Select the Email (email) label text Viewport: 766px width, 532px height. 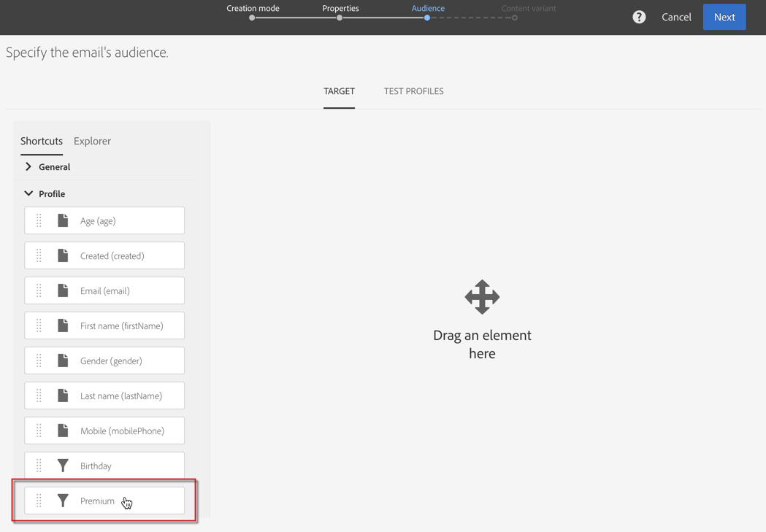[105, 291]
